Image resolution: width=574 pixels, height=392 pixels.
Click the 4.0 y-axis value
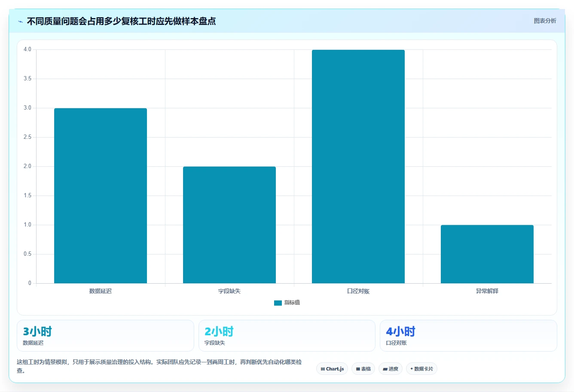click(27, 49)
